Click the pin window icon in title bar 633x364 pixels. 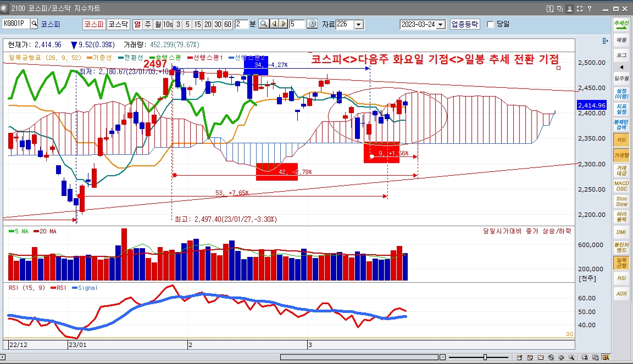(570, 9)
